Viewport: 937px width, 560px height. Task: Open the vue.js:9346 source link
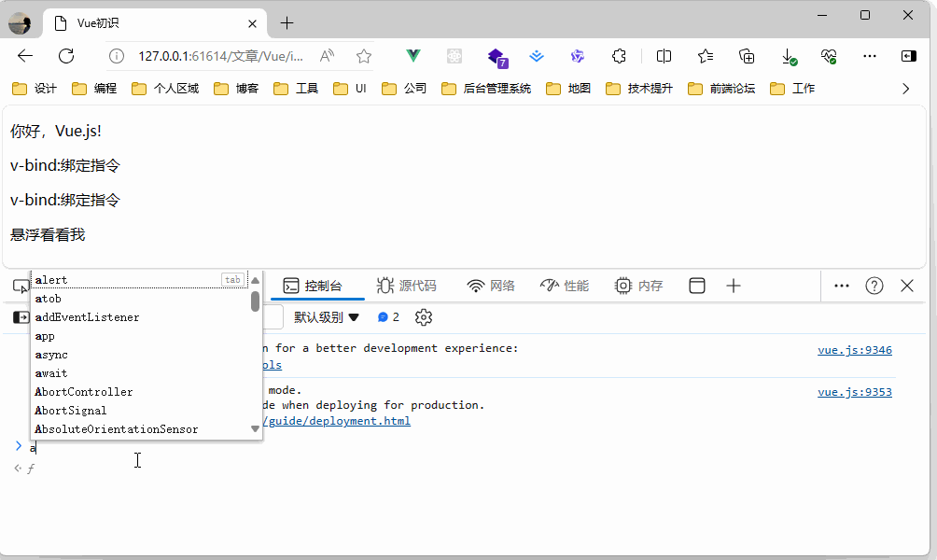point(854,350)
